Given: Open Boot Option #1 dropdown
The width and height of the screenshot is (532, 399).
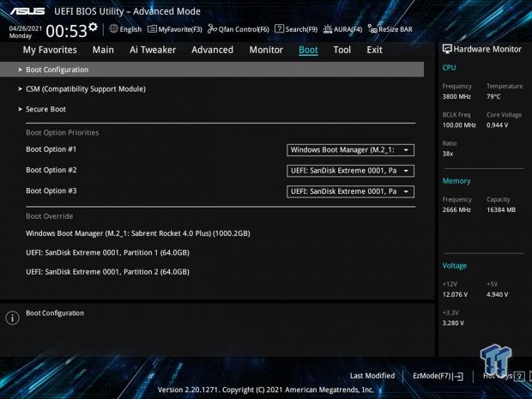Looking at the screenshot, I should (x=350, y=150).
